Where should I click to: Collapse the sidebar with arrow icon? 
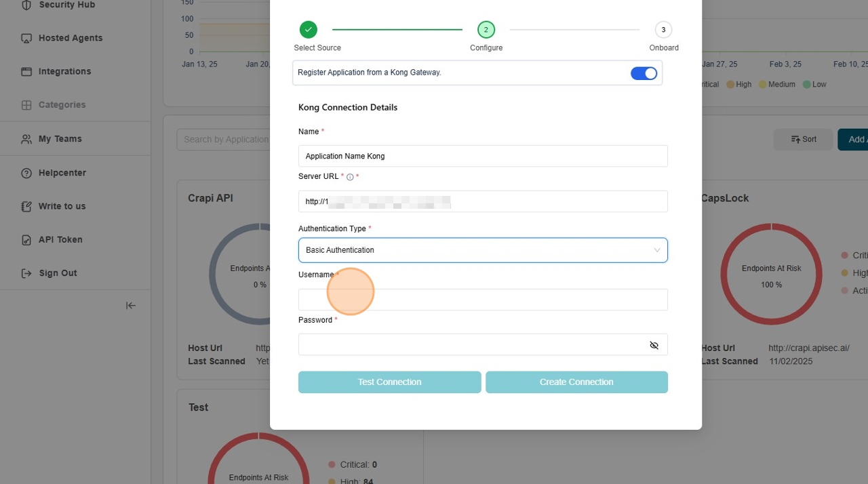131,306
